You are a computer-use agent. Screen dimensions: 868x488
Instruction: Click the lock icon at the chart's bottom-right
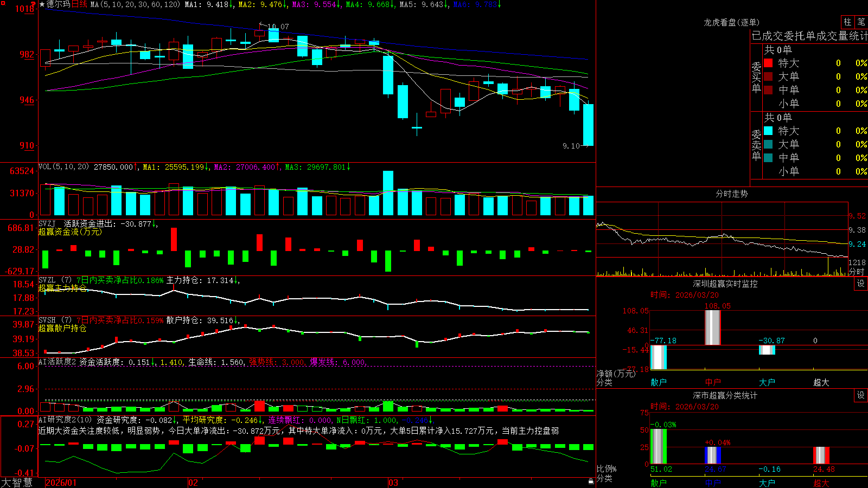coord(591,481)
